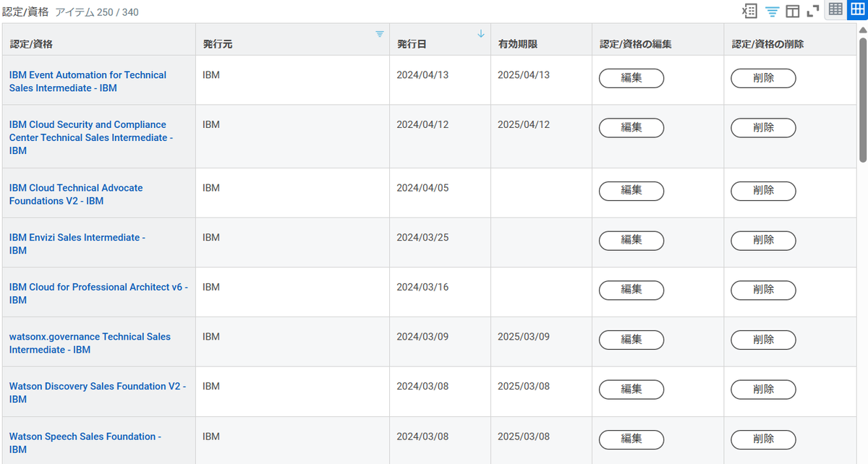Click 編集 for IBM Cloud Security row
The width and height of the screenshot is (868, 464).
631,128
